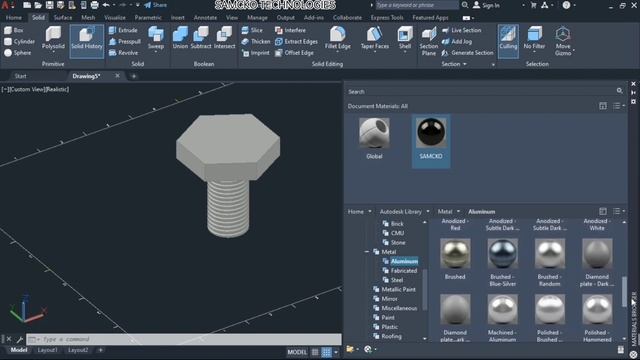Open the Surface ribbon tab
640x360 pixels.
pyautogui.click(x=63, y=18)
